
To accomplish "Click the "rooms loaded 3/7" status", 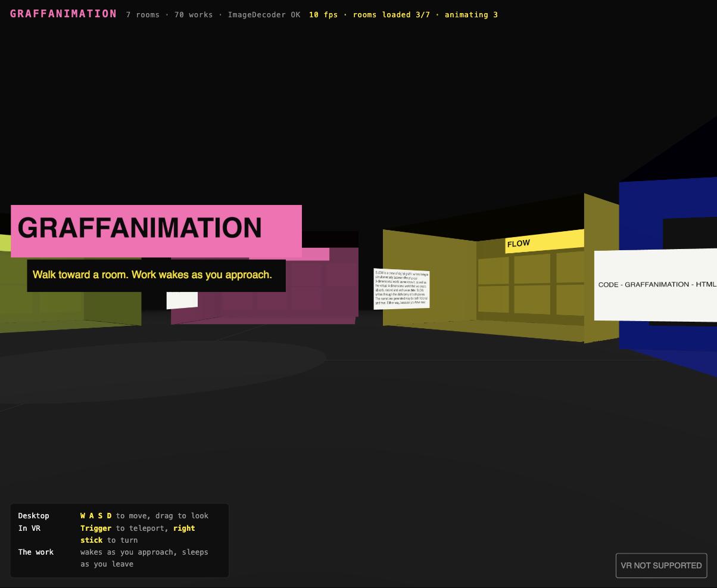I will pos(391,14).
